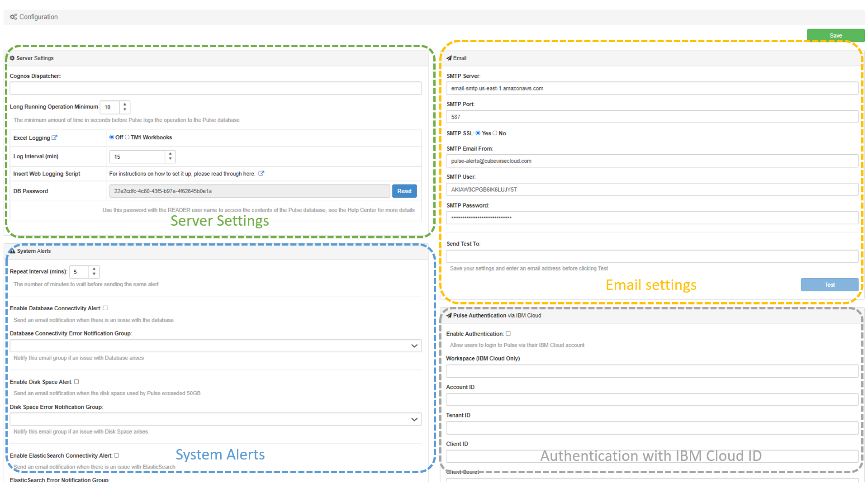Viewport: 868px width, 488px height.
Task: Click the Send Test To field
Action: pos(652,256)
